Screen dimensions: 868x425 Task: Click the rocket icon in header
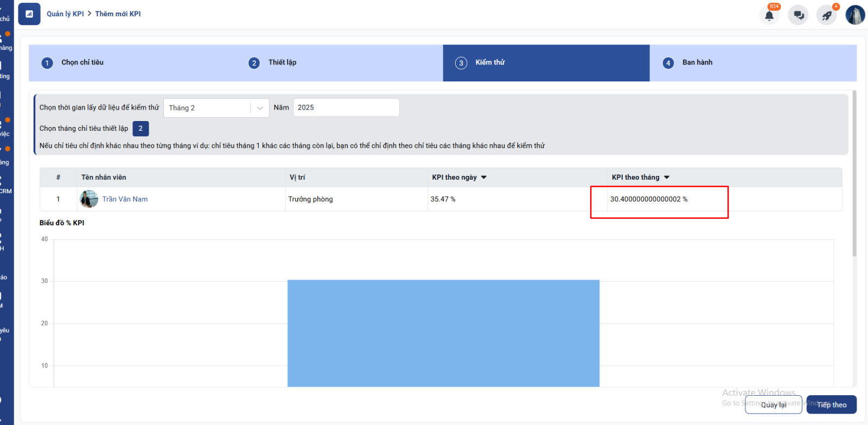point(827,15)
